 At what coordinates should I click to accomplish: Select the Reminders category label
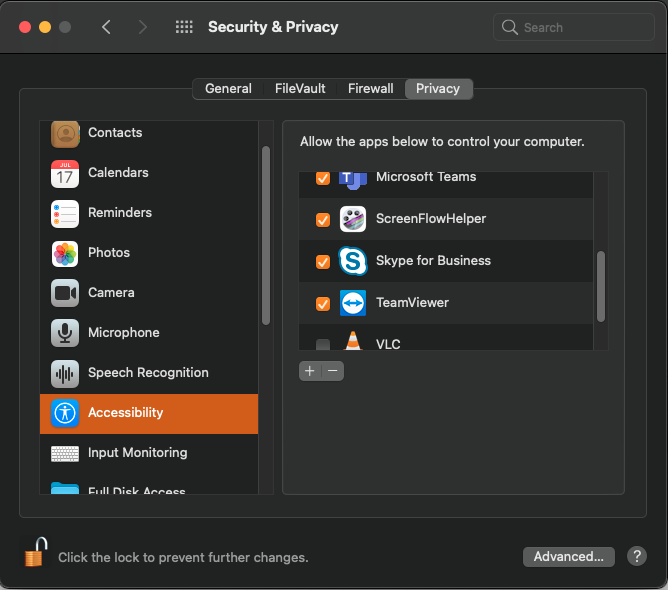(x=120, y=213)
